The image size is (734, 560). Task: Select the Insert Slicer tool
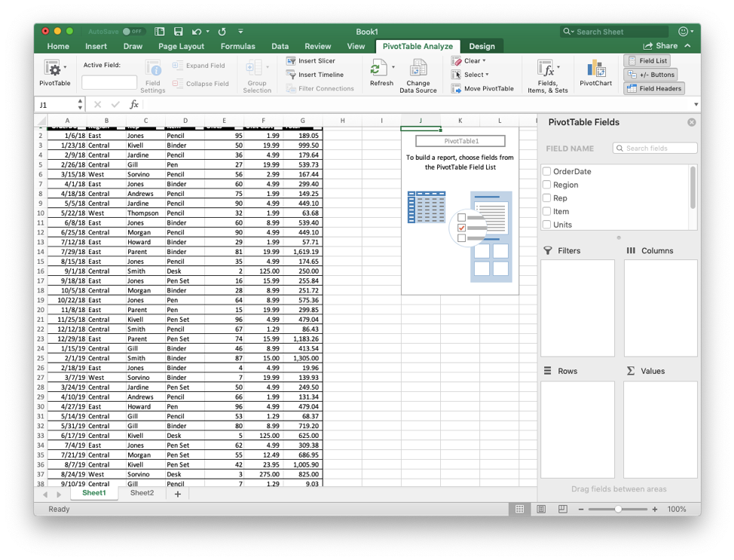[317, 60]
